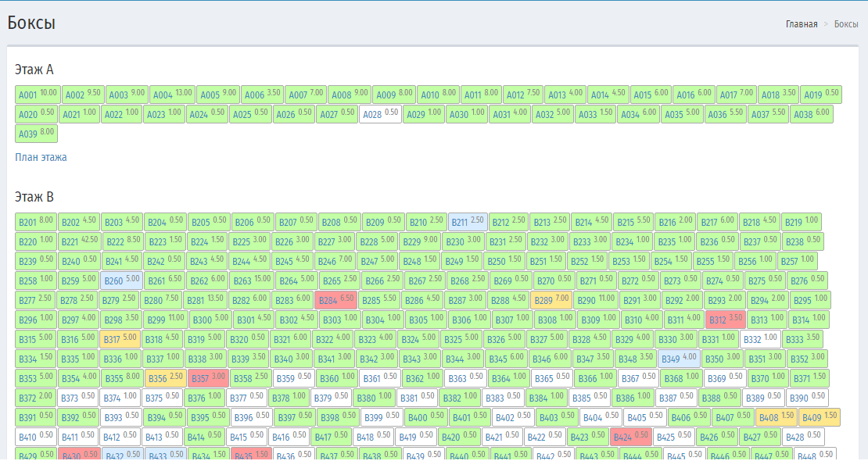
Task: Open the blue box B349
Action: 680,359
